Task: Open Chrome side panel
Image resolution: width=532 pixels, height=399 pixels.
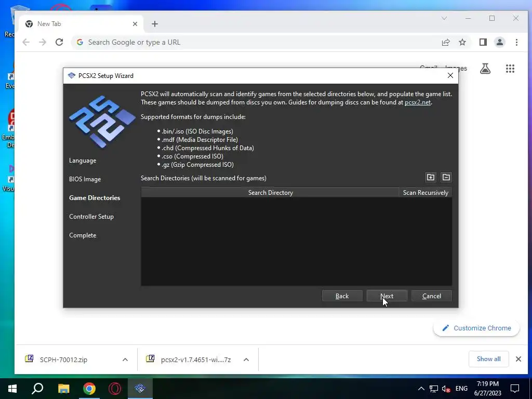Action: pyautogui.click(x=483, y=42)
